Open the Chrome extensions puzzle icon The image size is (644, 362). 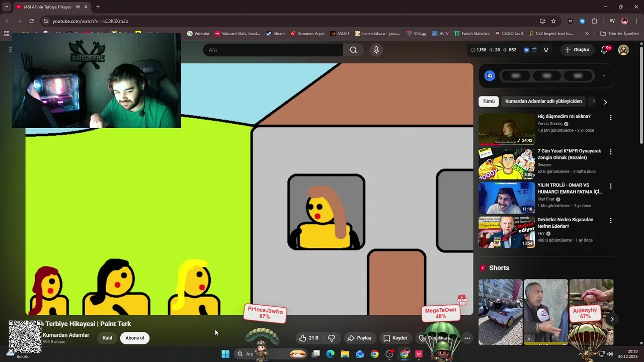tap(595, 21)
